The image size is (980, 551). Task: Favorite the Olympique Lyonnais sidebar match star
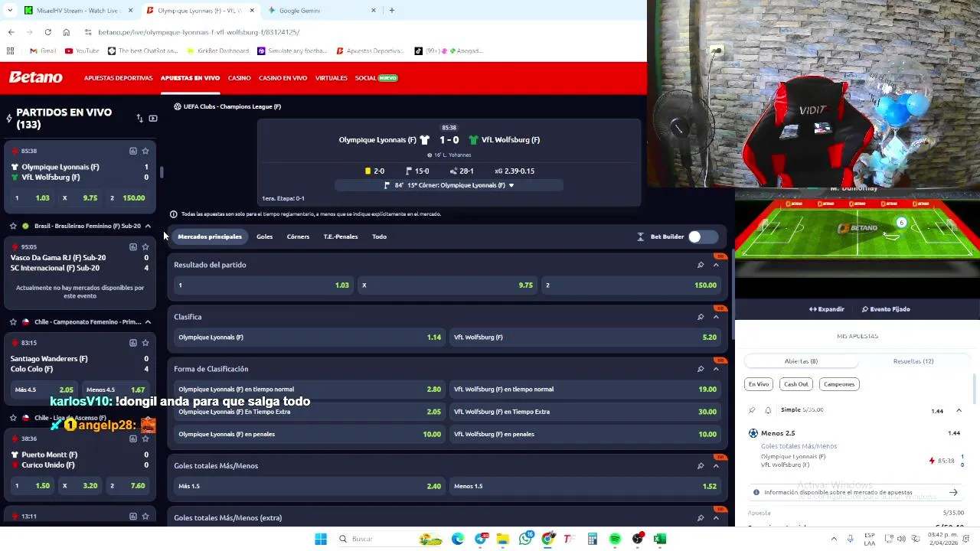tap(145, 151)
